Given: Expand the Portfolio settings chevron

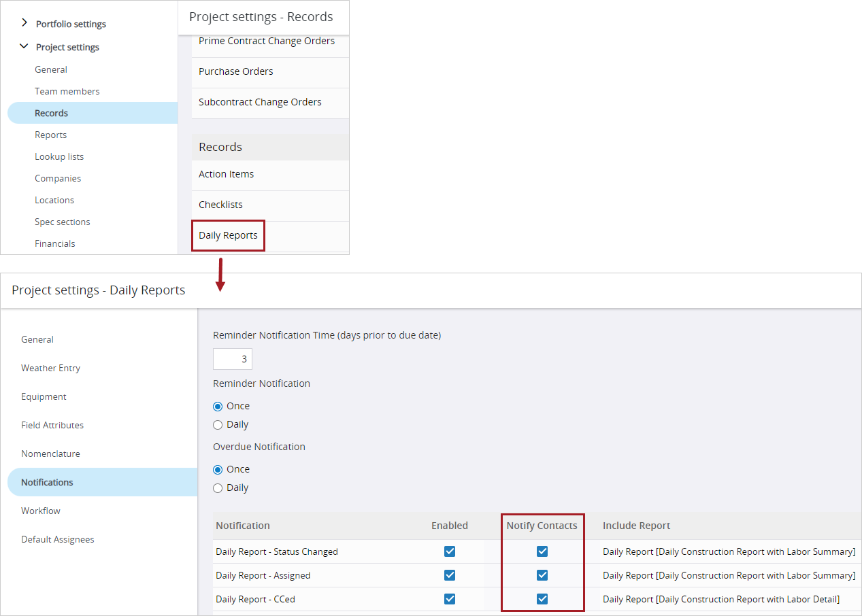Looking at the screenshot, I should coord(24,23).
